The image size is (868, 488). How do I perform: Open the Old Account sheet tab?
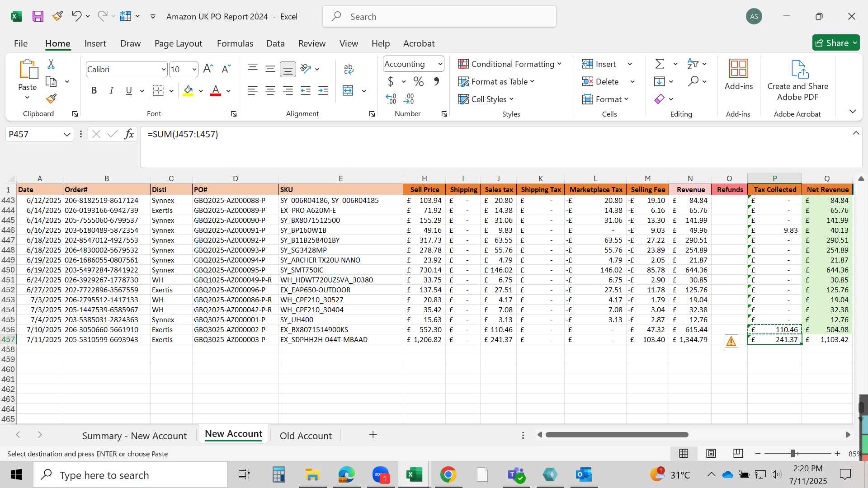point(306,436)
